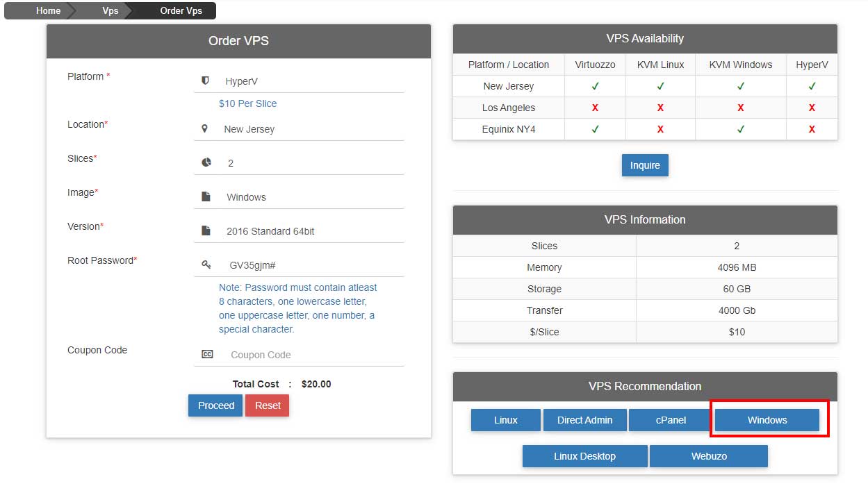Click the credit card icon beside Coupon Code
This screenshot has height=486, width=868.
[x=207, y=354]
